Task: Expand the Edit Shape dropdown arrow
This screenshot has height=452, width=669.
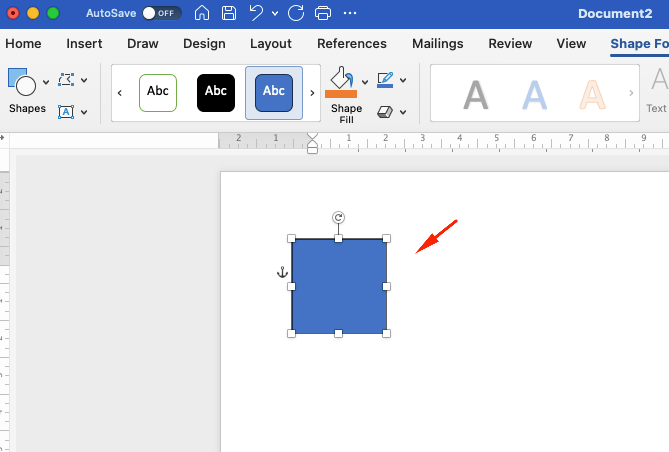Action: coord(84,80)
